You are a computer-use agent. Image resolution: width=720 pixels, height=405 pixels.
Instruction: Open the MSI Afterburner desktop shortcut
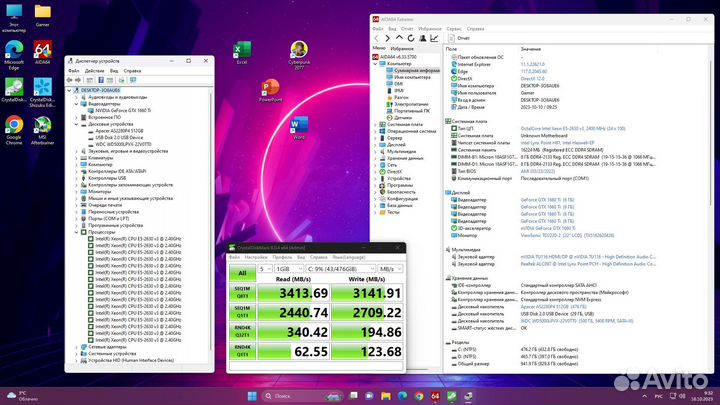point(42,129)
